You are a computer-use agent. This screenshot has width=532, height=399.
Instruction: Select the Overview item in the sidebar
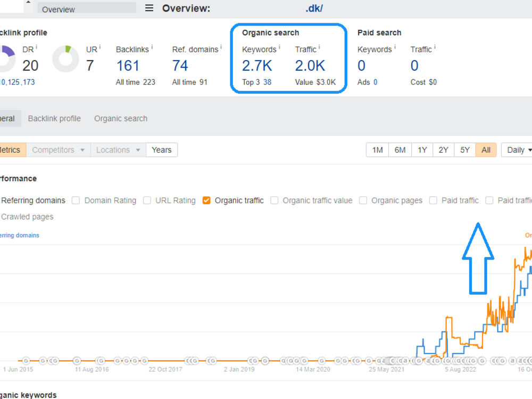coord(87,8)
